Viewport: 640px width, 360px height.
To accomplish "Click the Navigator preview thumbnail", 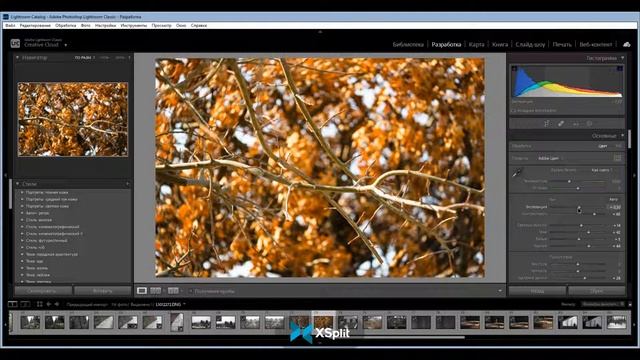I will tap(73, 119).
